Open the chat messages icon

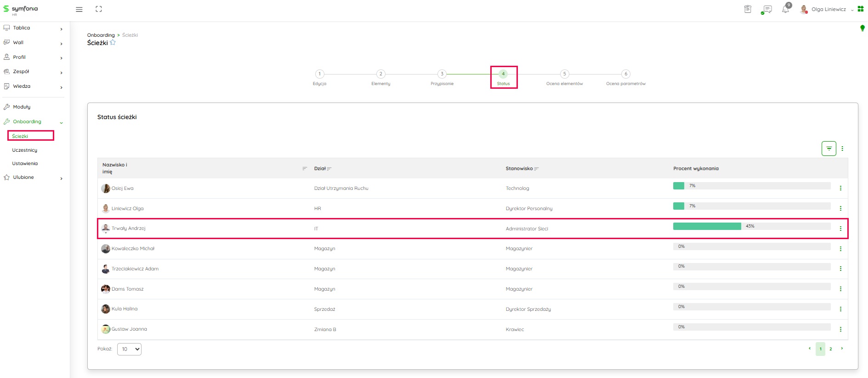[767, 9]
